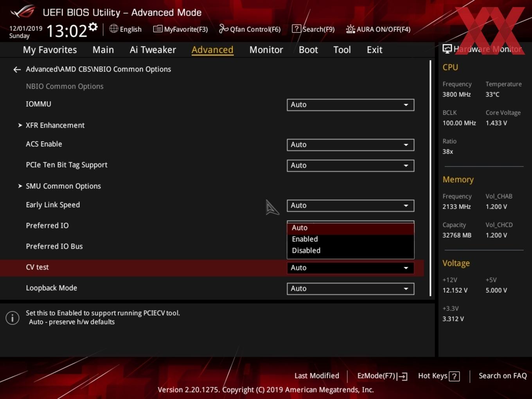Select the IOMMU row label
532x399 pixels.
click(x=38, y=104)
